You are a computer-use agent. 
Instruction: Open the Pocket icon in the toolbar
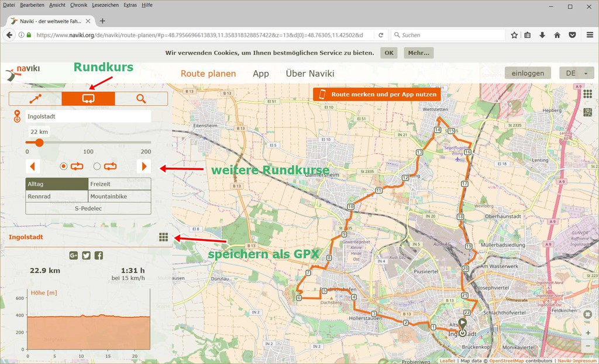572,35
